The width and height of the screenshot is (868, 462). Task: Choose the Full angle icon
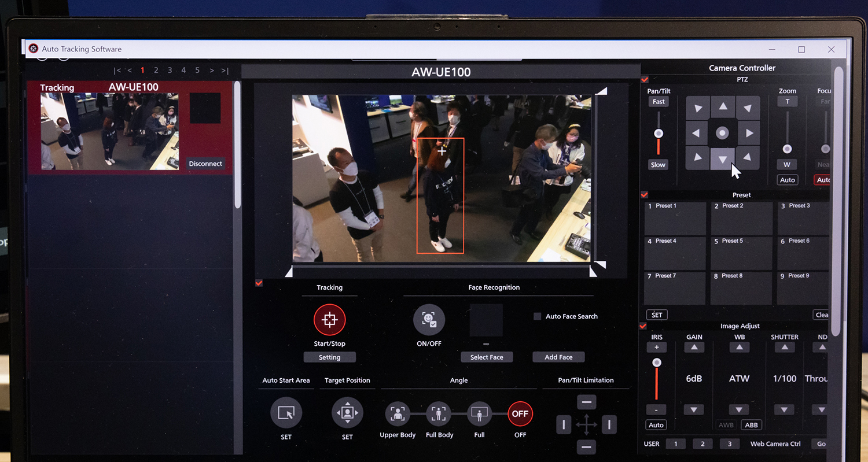coord(479,414)
